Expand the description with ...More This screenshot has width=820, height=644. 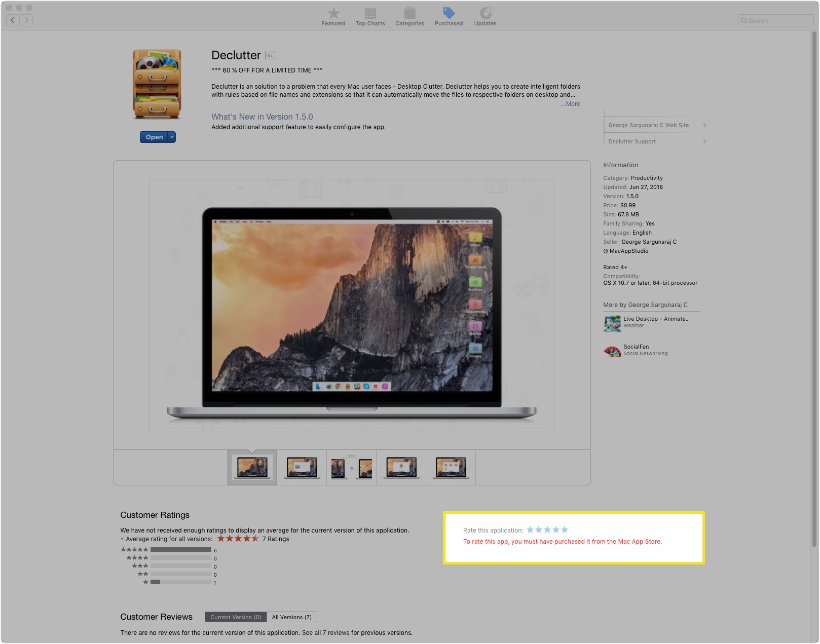pos(570,104)
